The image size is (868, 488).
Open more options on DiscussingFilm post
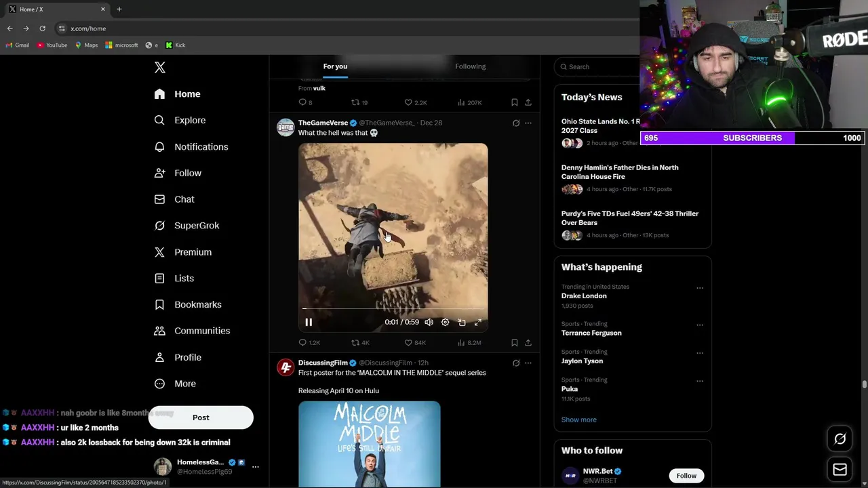tap(528, 363)
